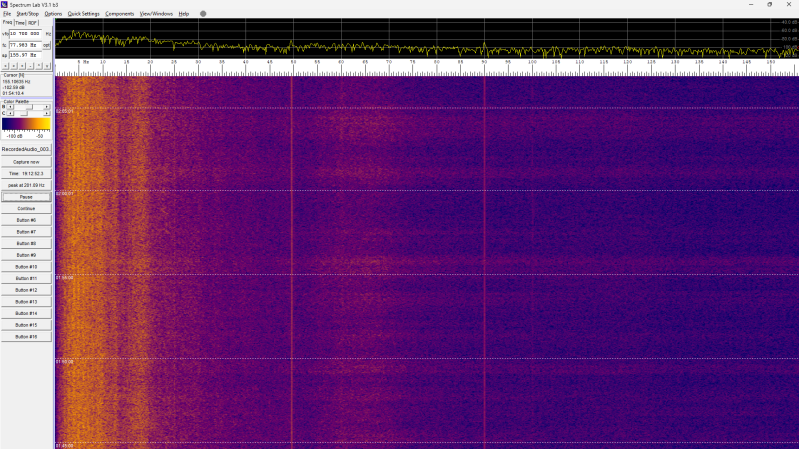The height and width of the screenshot is (449, 799).
Task: Click the 100 Hz mark on frequency scale
Action: 532,62
